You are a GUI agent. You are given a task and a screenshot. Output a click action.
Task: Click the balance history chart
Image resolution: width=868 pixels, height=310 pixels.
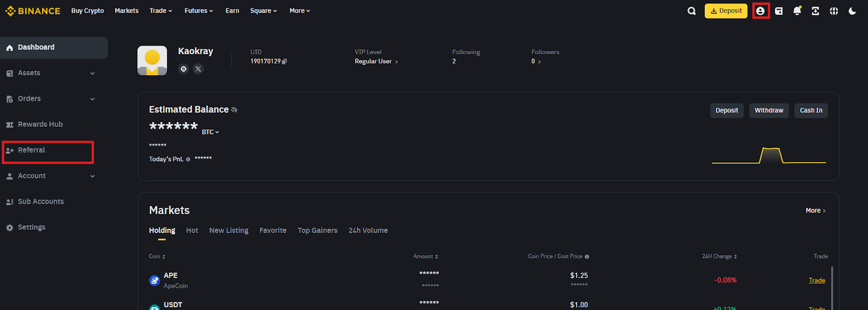coord(769,156)
